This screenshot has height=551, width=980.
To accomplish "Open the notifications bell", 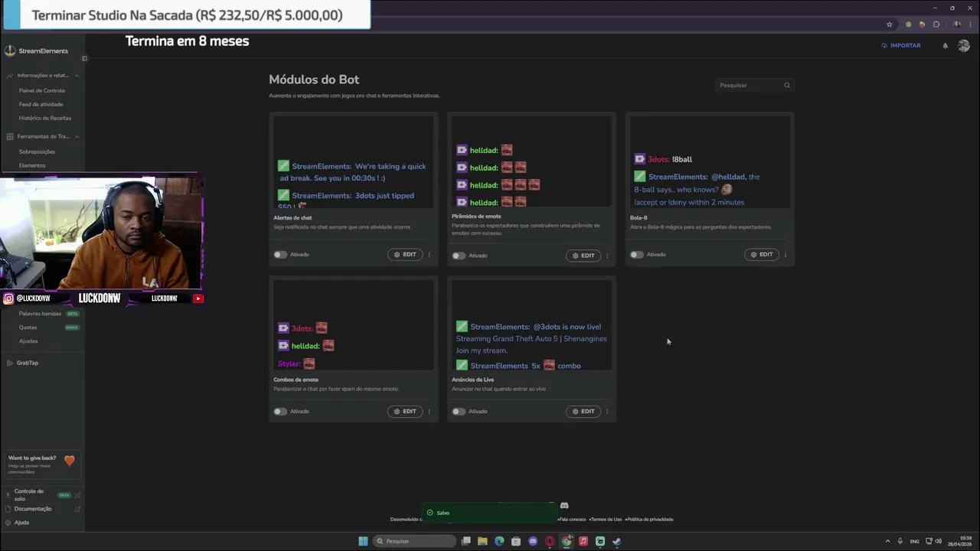I will [x=945, y=45].
